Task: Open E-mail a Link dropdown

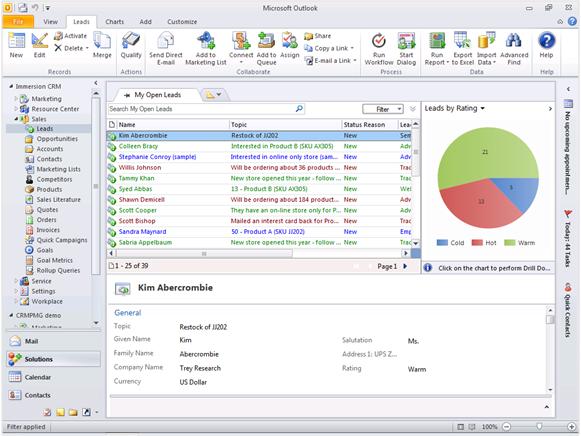Action: pos(355,60)
